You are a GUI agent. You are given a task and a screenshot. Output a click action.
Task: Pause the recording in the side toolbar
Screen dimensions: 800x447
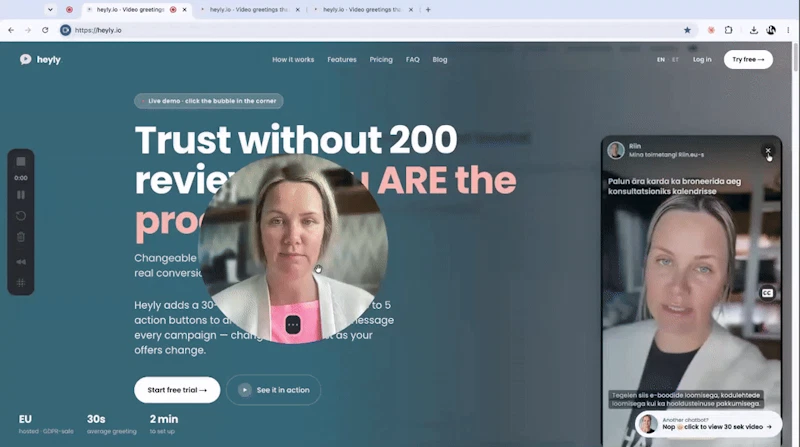click(21, 195)
